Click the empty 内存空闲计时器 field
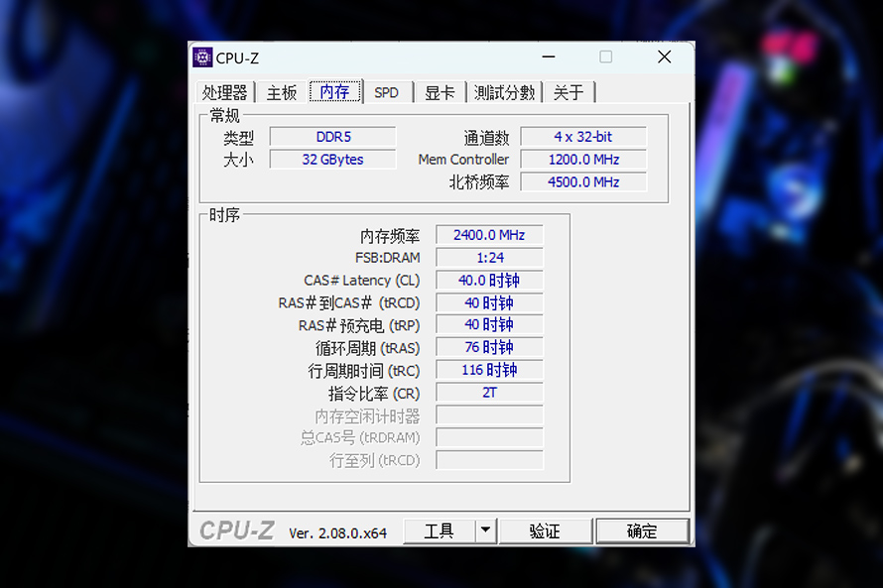883x588 pixels. [x=489, y=415]
